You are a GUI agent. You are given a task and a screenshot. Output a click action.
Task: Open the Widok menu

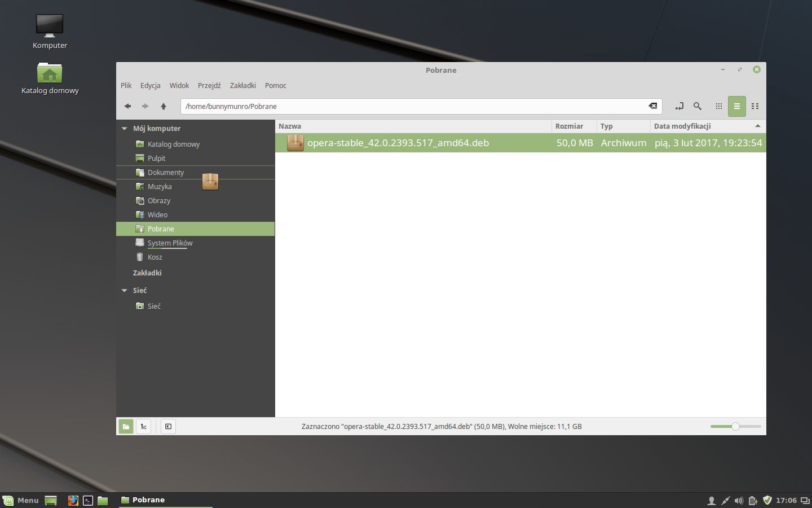click(x=179, y=86)
